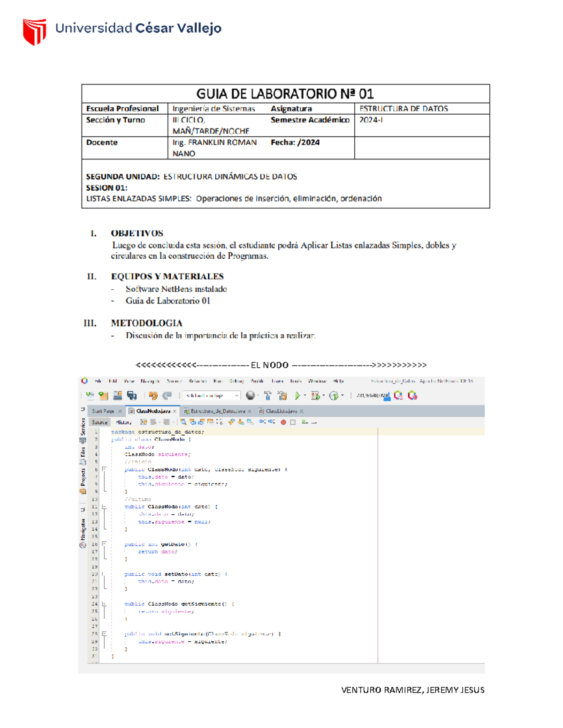Viewport: 563px width, 728px height.
Task: Switch editor to History view
Action: [124, 422]
